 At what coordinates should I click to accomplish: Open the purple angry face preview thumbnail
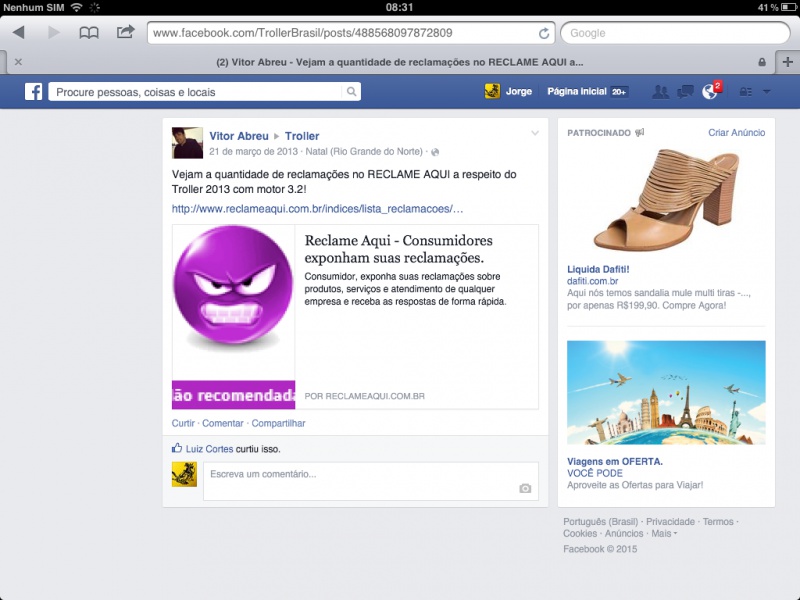[x=233, y=317]
